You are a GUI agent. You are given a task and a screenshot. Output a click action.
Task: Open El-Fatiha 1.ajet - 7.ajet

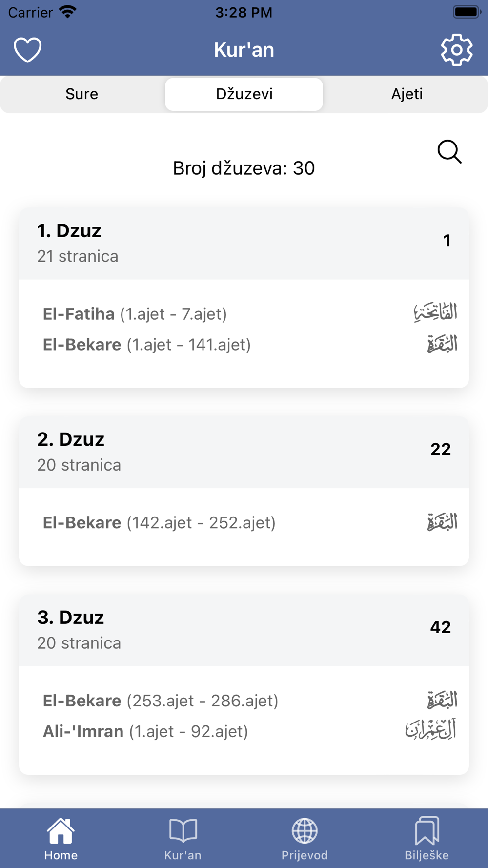coord(135,314)
